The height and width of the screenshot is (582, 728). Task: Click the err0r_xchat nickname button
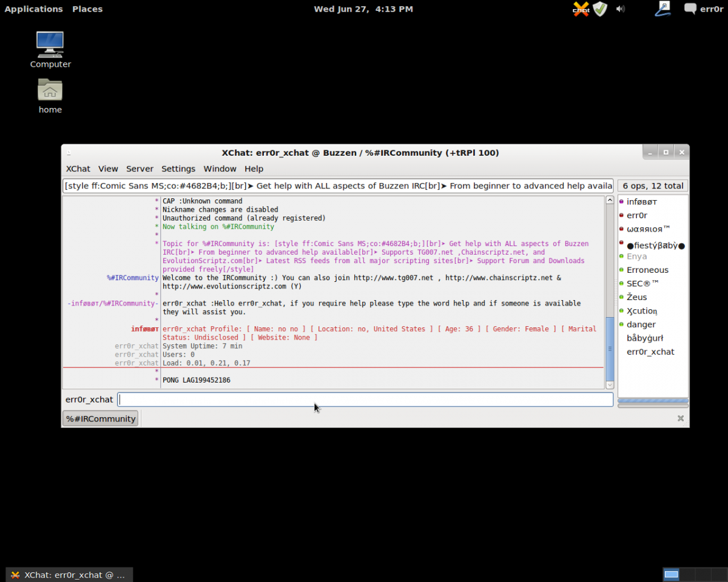pyautogui.click(x=89, y=400)
